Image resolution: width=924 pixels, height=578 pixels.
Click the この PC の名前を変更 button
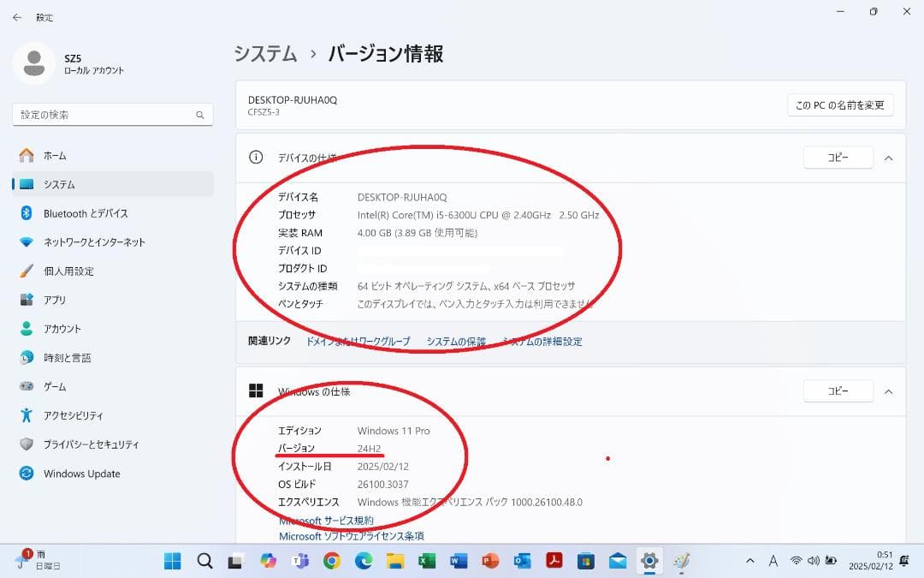coord(841,104)
